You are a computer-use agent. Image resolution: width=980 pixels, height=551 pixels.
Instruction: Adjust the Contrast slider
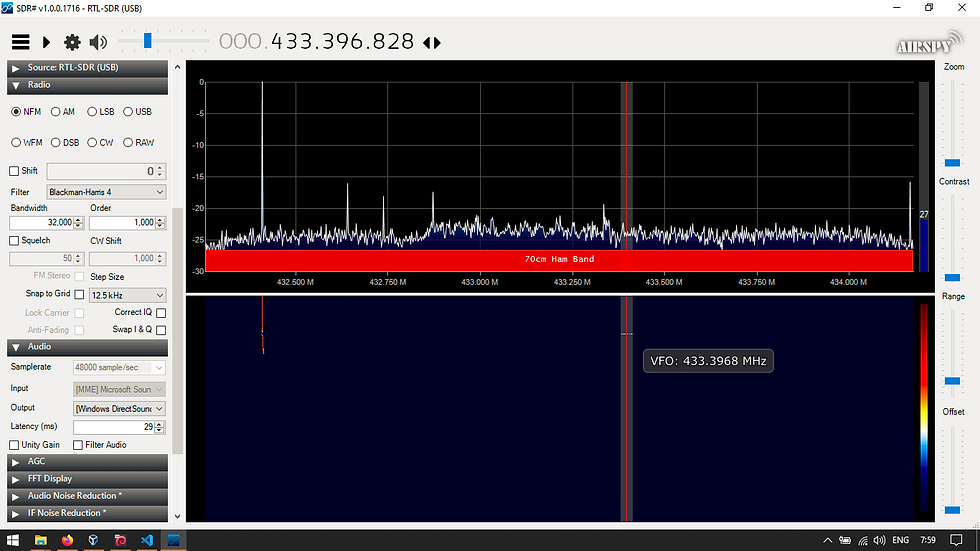click(x=952, y=277)
